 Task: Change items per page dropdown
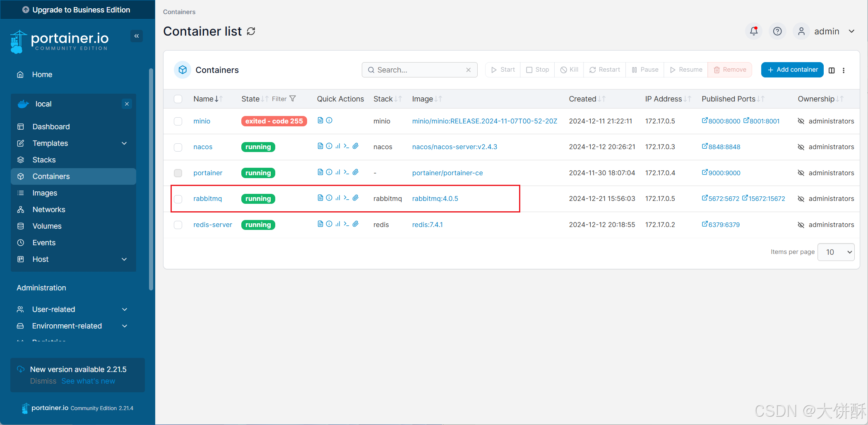tap(836, 252)
